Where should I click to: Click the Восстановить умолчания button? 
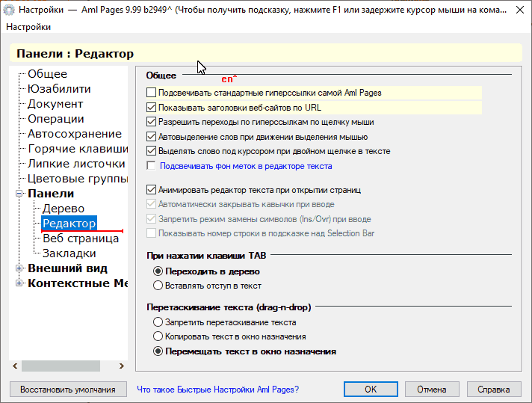[68, 390]
